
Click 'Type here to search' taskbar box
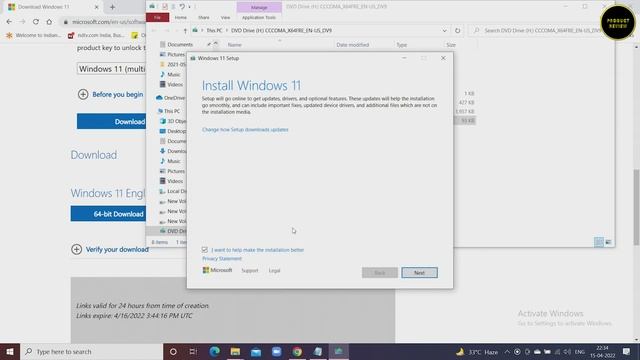pyautogui.click(x=91, y=351)
